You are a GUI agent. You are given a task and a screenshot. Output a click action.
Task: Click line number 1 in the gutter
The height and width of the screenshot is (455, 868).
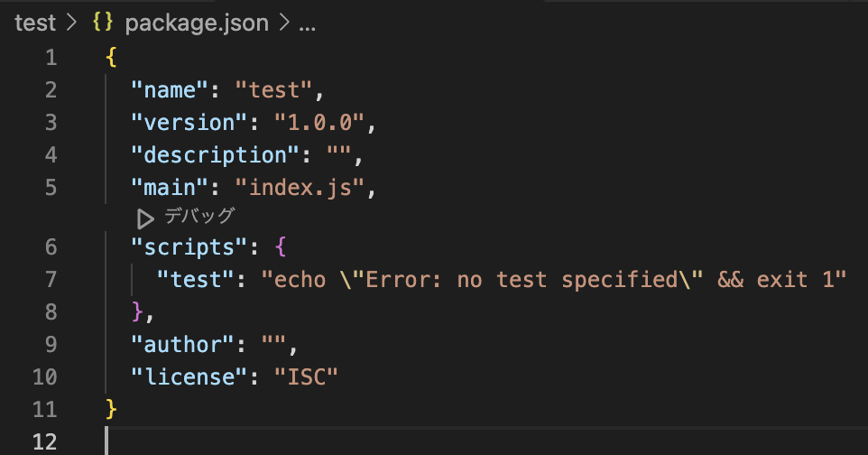click(51, 58)
